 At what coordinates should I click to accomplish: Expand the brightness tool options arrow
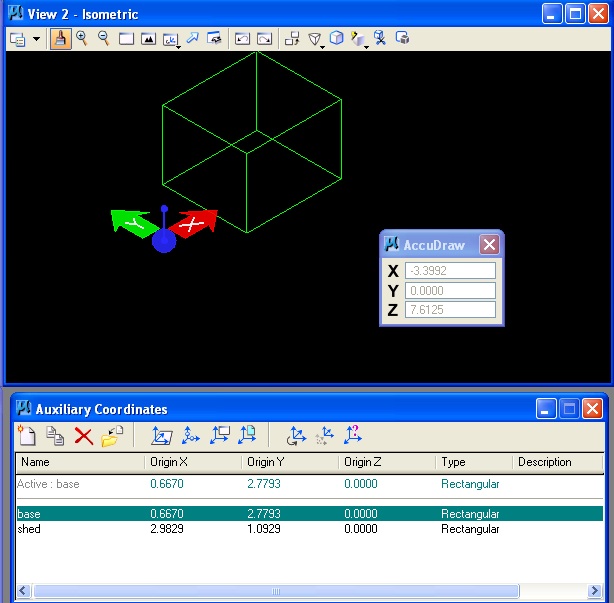tap(367, 47)
